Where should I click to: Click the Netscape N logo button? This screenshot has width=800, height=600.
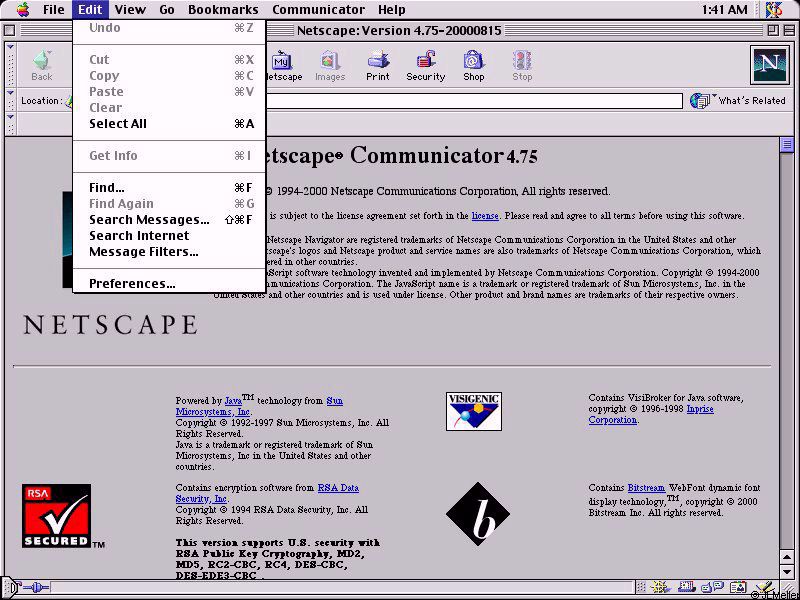(769, 65)
